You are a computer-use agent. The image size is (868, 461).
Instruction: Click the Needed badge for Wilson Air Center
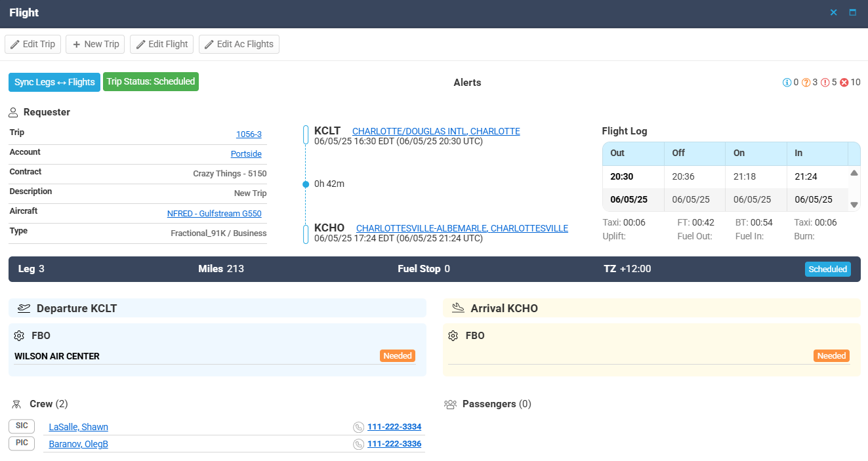398,355
